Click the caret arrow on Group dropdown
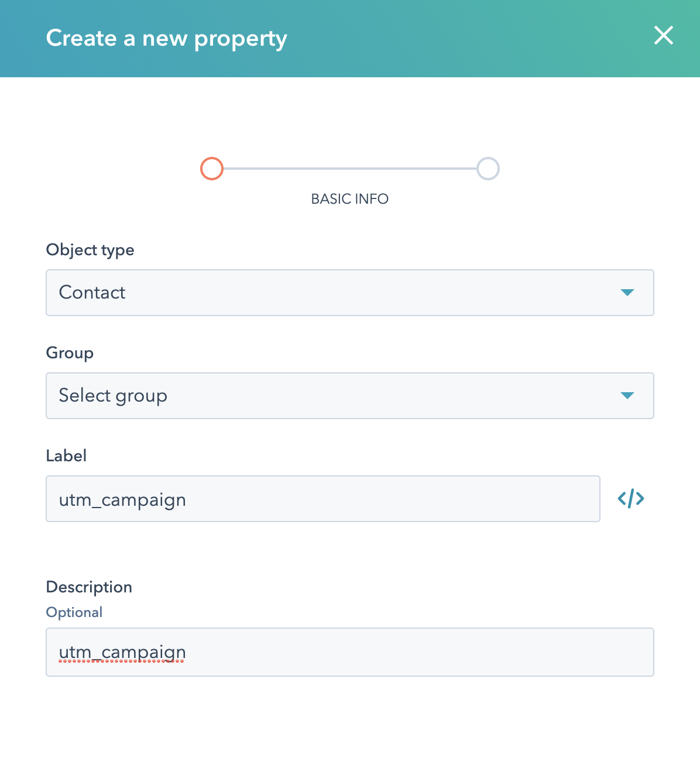The width and height of the screenshot is (700, 761). click(x=627, y=396)
